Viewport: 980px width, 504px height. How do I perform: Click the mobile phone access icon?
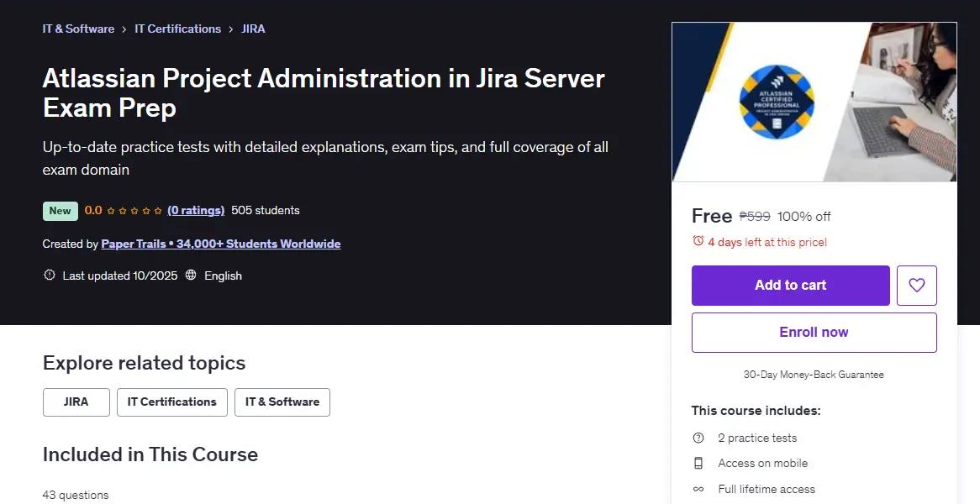click(x=698, y=463)
